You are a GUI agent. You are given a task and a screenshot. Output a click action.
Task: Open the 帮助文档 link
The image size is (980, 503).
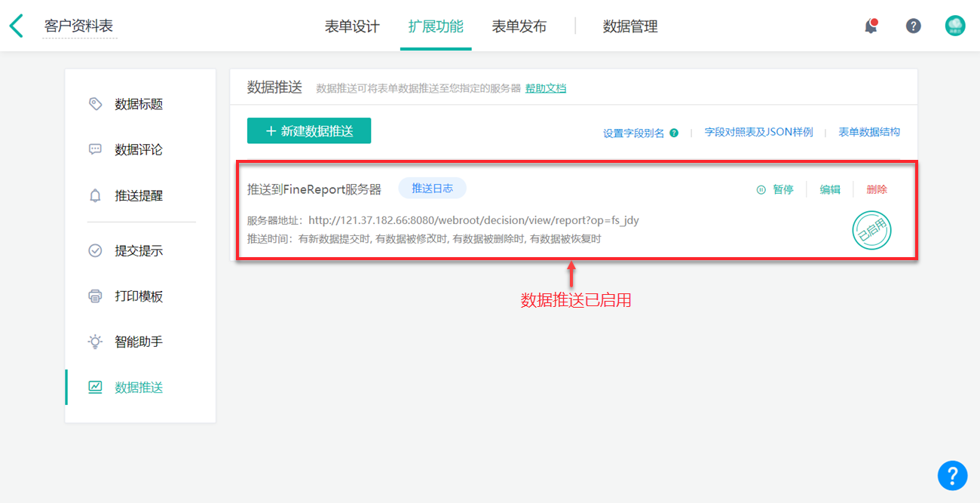[x=546, y=88]
